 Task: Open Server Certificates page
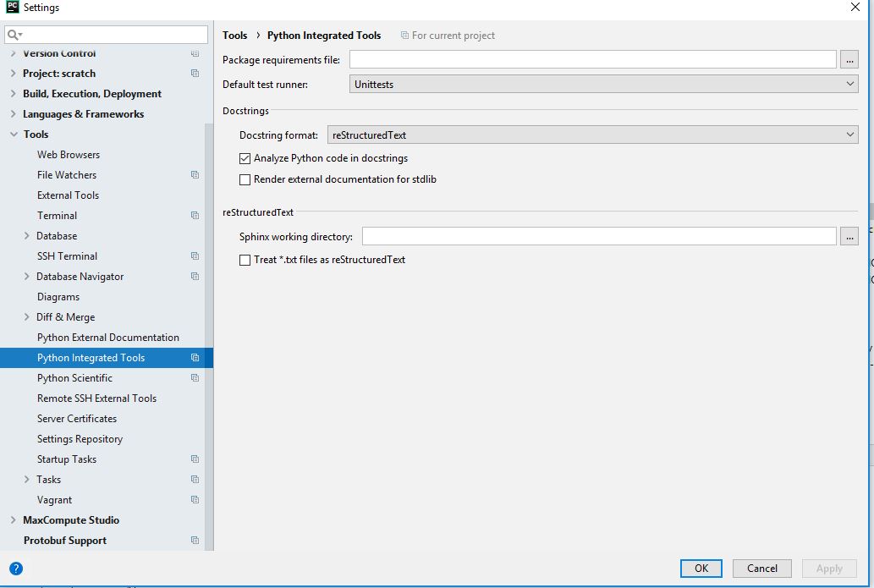(x=77, y=419)
